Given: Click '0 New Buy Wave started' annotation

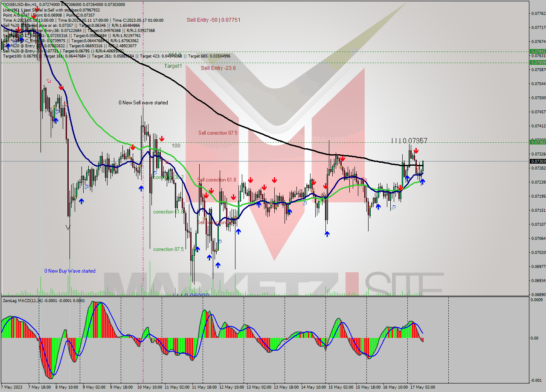Looking at the screenshot, I should tap(70, 271).
